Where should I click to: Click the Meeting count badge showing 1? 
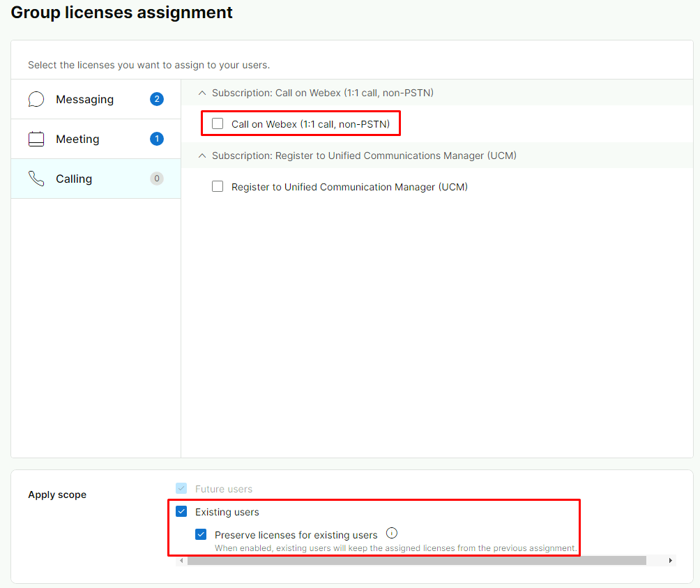point(157,139)
